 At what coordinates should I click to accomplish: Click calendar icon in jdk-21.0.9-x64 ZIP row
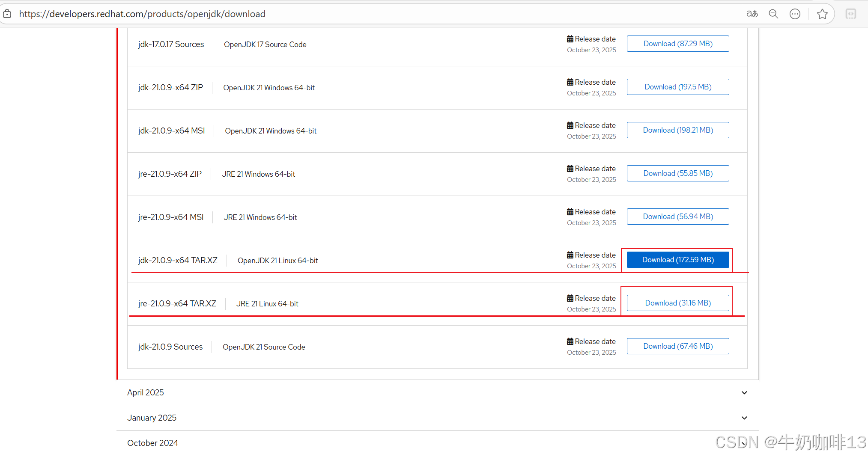570,82
